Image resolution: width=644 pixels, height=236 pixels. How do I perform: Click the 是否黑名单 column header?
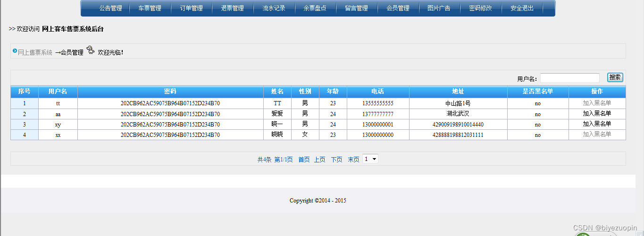[x=538, y=92]
